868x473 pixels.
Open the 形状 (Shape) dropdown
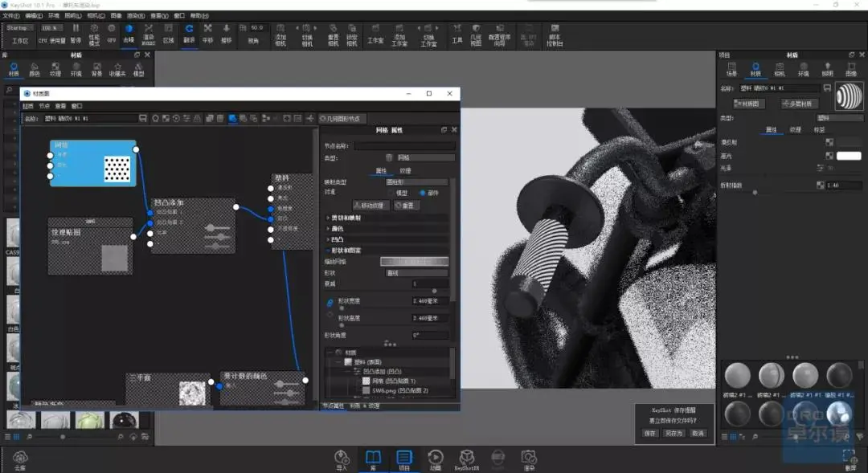coord(416,273)
